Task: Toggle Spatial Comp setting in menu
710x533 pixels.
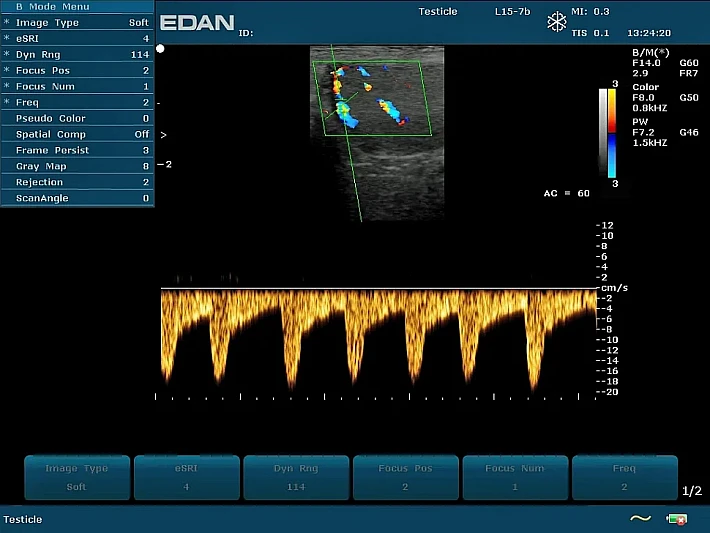Action: point(77,134)
